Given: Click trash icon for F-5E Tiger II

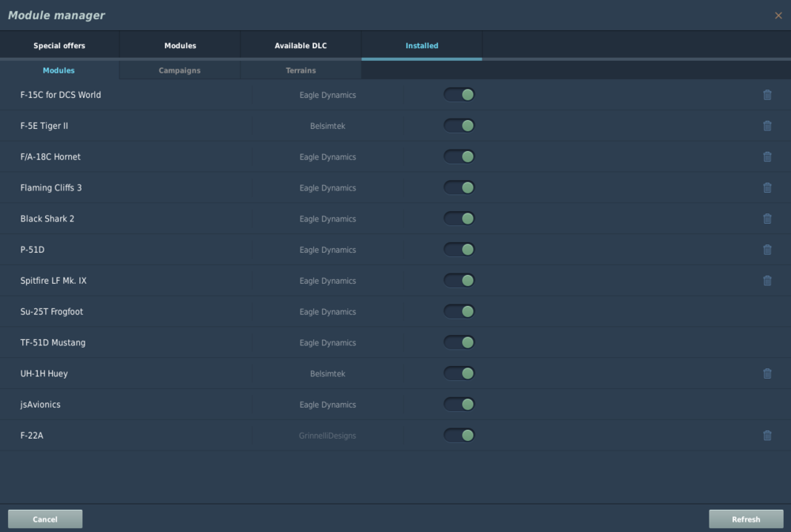Looking at the screenshot, I should 766,126.
